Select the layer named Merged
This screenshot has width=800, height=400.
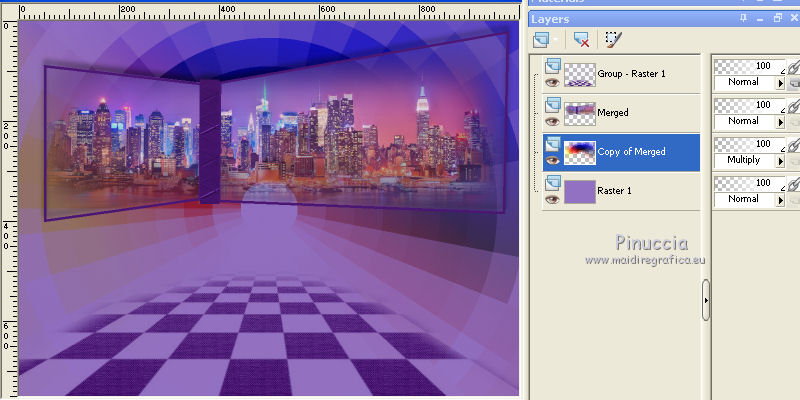613,113
